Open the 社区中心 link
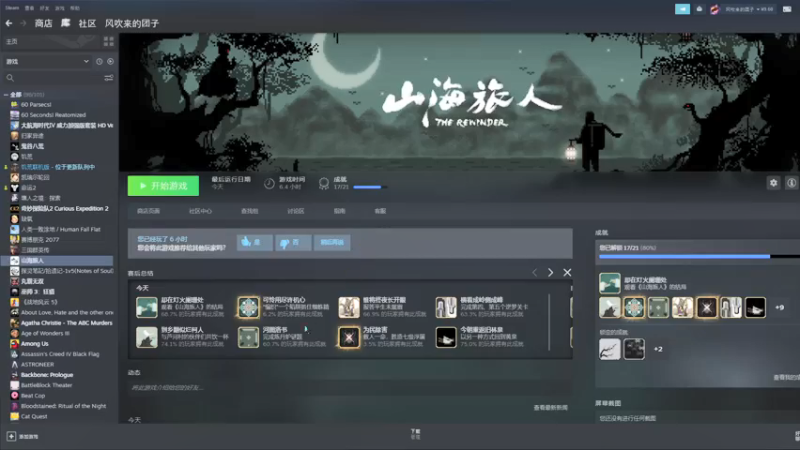Viewport: 800px width, 450px height. point(200,211)
